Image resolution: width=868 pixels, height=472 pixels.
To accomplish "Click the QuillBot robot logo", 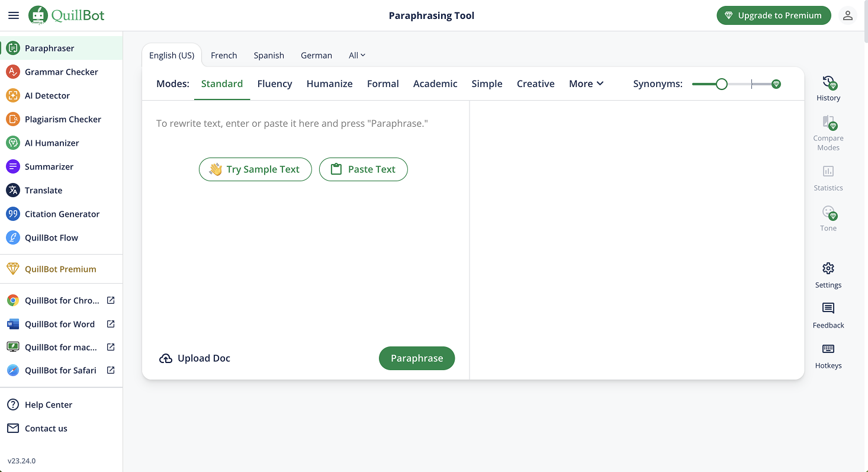I will [38, 15].
